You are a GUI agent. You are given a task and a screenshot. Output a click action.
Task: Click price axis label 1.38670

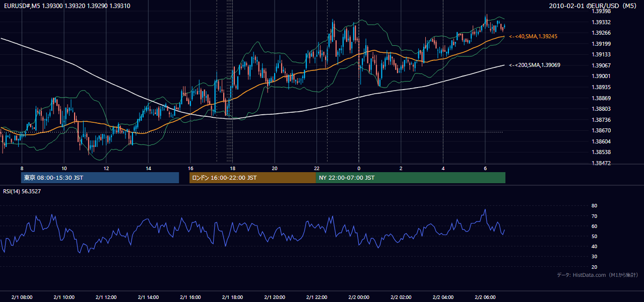601,130
